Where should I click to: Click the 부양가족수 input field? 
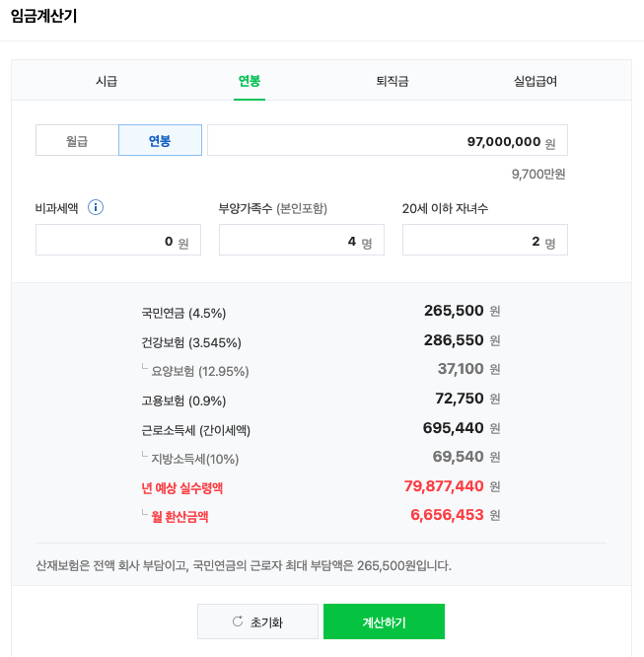point(301,241)
